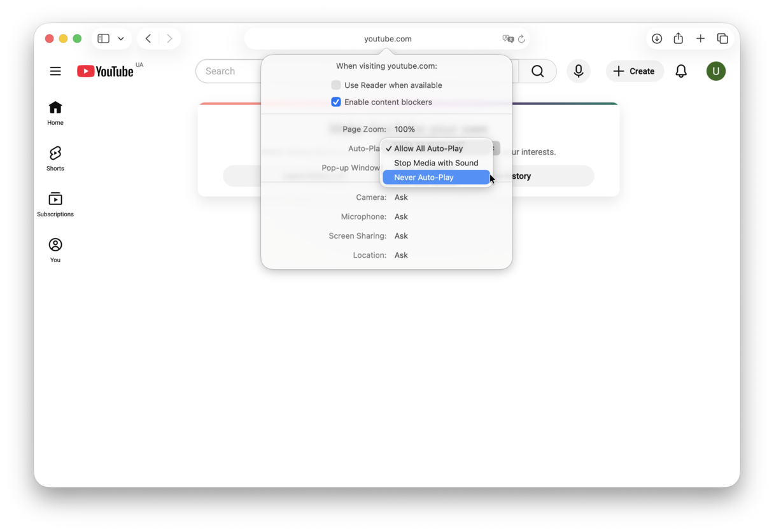Start voice search with the microphone

pos(579,71)
